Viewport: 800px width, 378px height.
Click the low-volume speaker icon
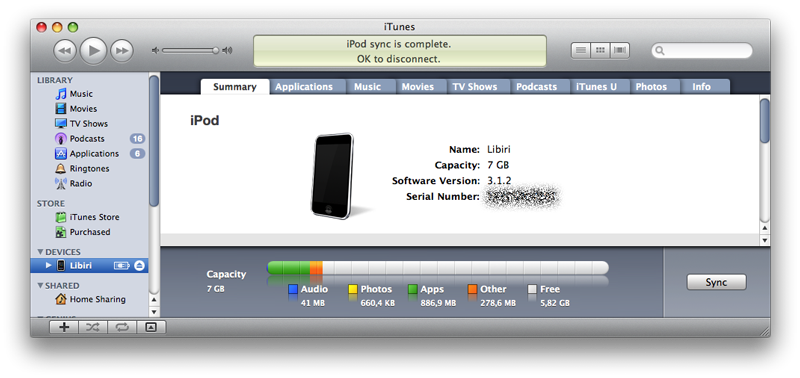coord(156,51)
